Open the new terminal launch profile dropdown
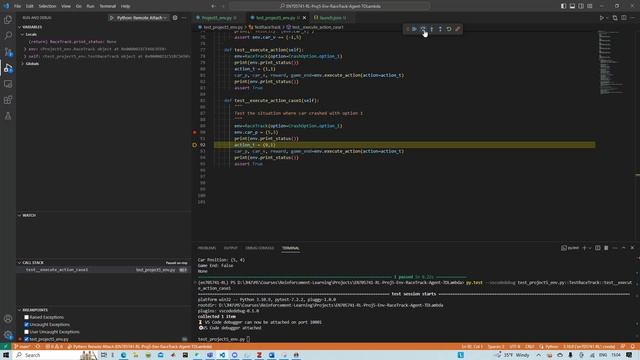This screenshot has height=360, width=640. coord(590,248)
